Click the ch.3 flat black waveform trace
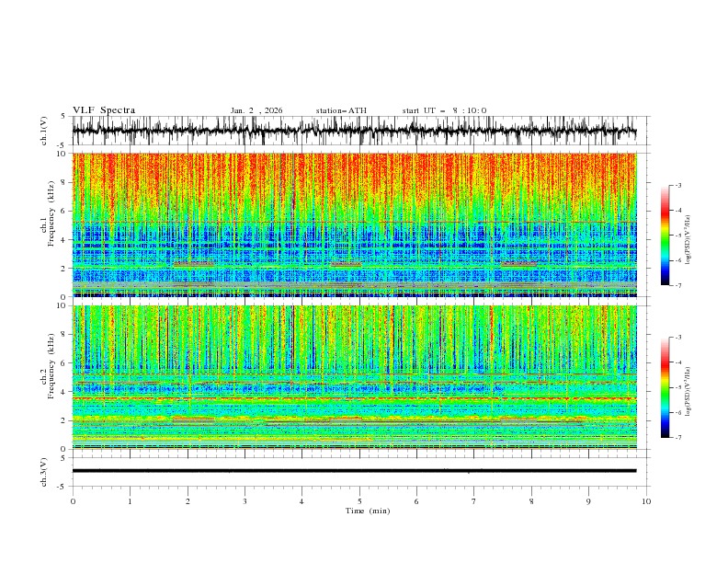 (354, 471)
